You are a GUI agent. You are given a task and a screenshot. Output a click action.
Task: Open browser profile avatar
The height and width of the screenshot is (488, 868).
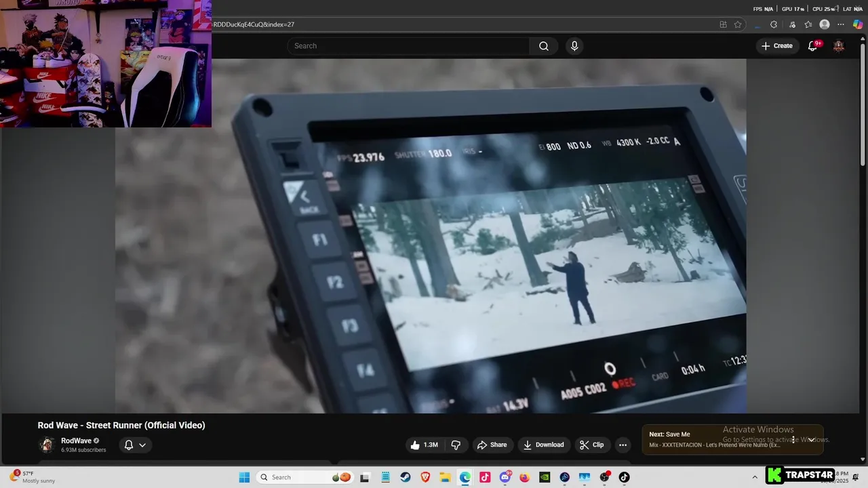coord(825,24)
